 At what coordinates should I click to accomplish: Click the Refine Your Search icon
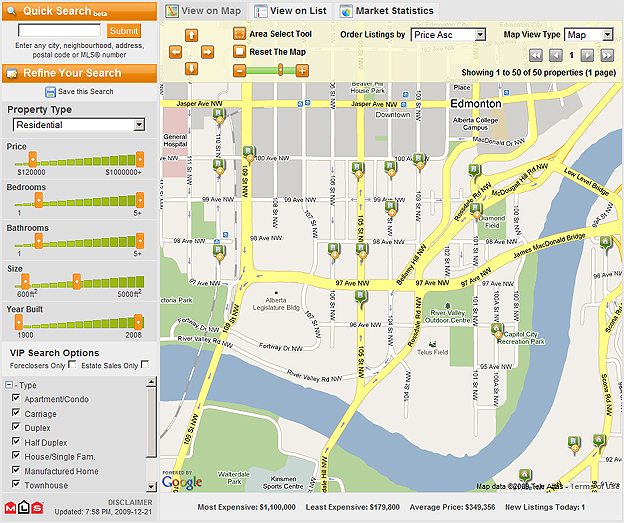click(x=12, y=74)
